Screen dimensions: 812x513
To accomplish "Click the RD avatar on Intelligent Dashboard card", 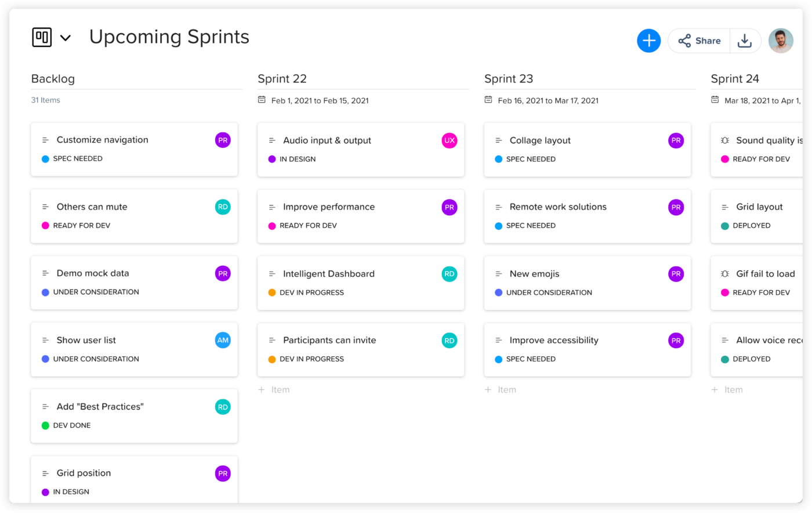I will click(449, 274).
